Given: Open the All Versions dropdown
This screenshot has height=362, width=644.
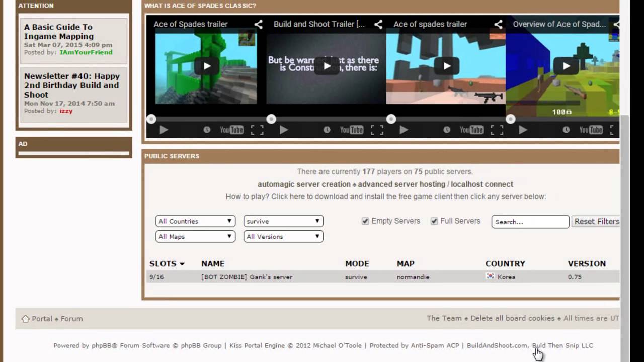Looking at the screenshot, I should point(283,236).
